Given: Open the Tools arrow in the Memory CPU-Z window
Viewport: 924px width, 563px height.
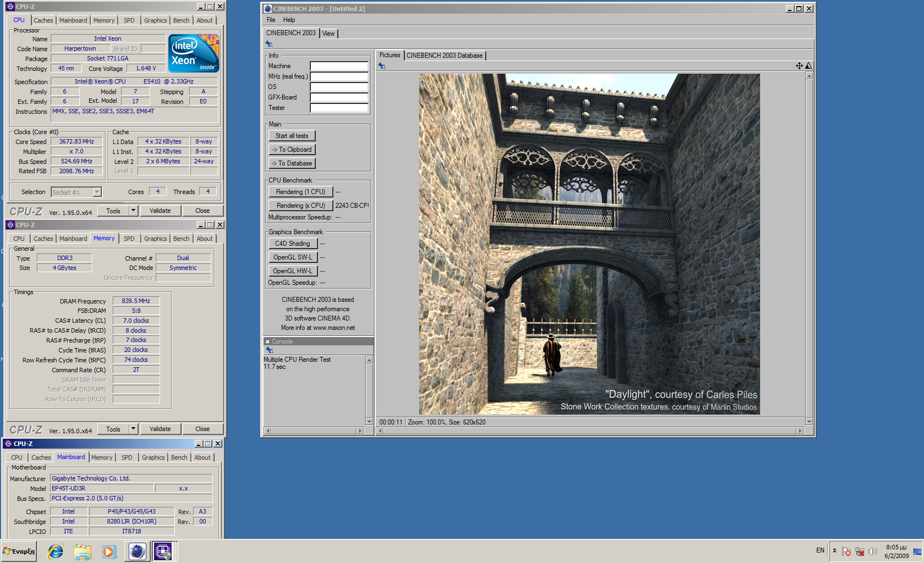Looking at the screenshot, I should point(133,429).
